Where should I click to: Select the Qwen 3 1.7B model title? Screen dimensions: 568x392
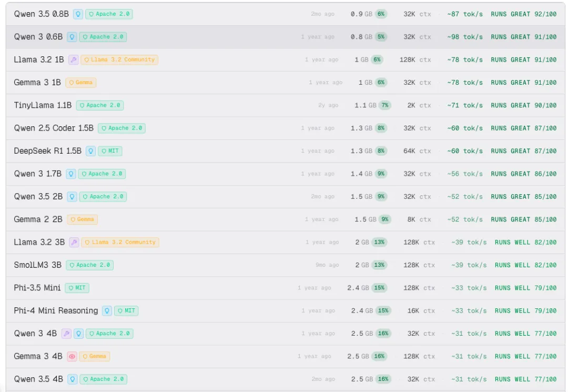coord(38,174)
